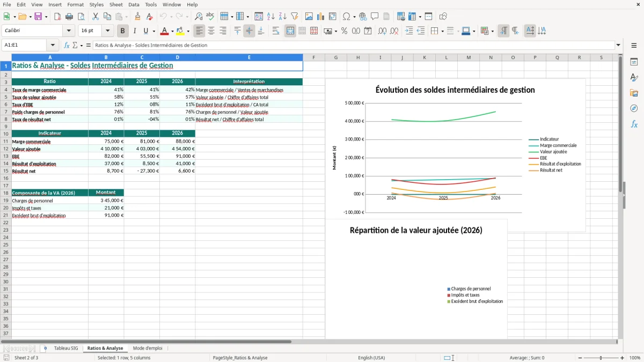
Task: Click the formula input line
Action: click(x=353, y=45)
